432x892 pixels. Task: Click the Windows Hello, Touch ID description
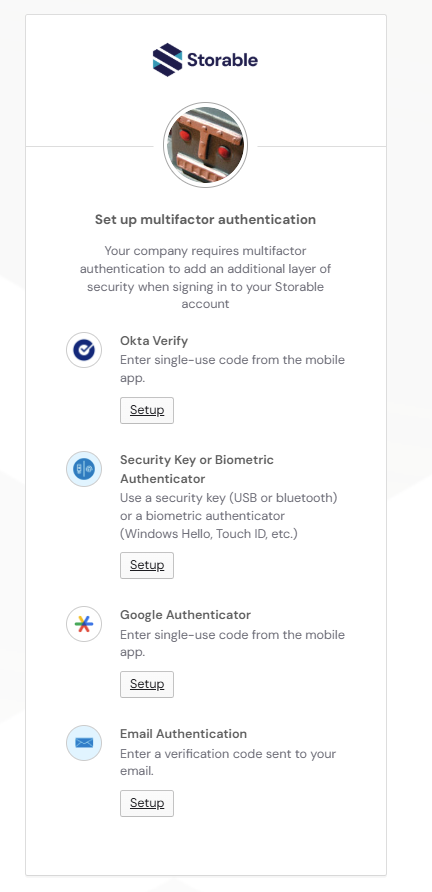tap(229, 515)
